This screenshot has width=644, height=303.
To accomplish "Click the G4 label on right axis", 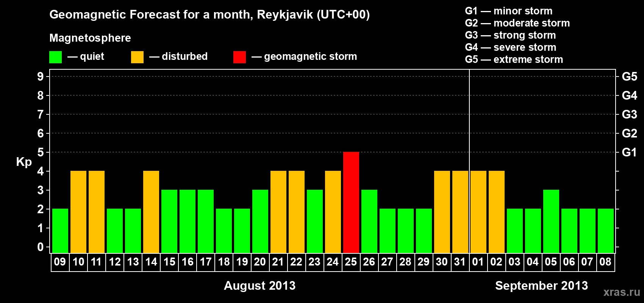I will coord(630,95).
